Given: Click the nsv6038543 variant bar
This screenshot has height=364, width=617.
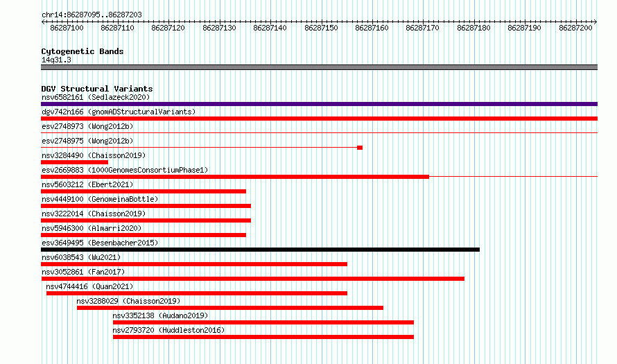Looking at the screenshot, I should click(194, 264).
